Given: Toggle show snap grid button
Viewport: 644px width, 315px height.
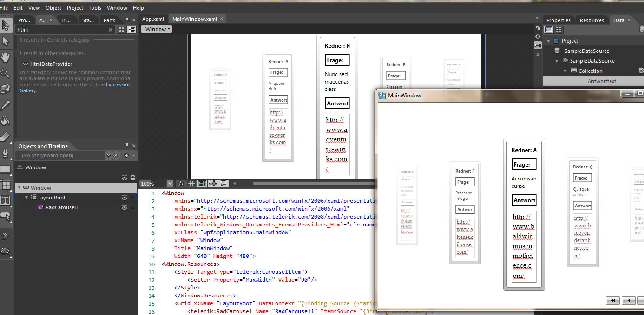Looking at the screenshot, I should 191,184.
